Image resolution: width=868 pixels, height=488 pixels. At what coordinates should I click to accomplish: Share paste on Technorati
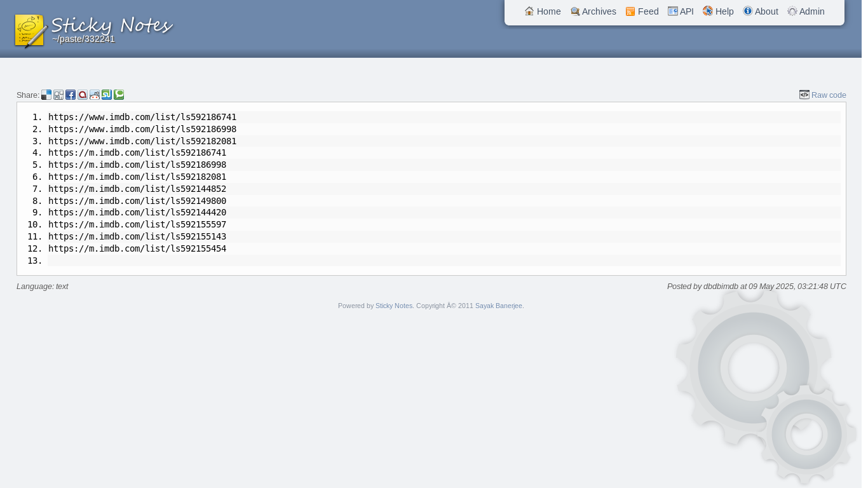119,95
